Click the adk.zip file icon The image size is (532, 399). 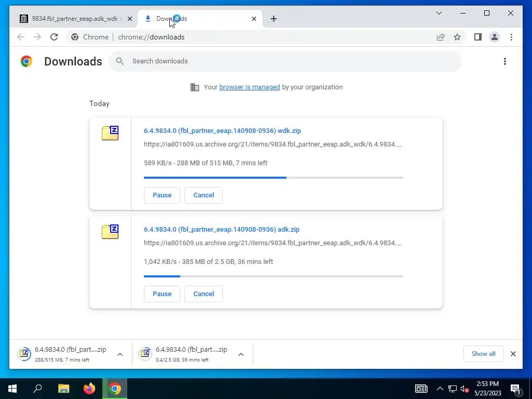pos(110,231)
